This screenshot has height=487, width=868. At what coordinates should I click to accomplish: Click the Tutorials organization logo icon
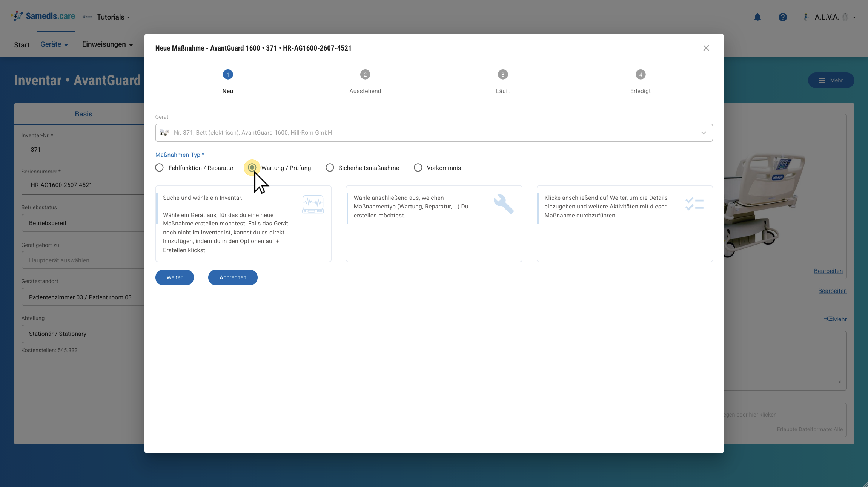point(88,17)
